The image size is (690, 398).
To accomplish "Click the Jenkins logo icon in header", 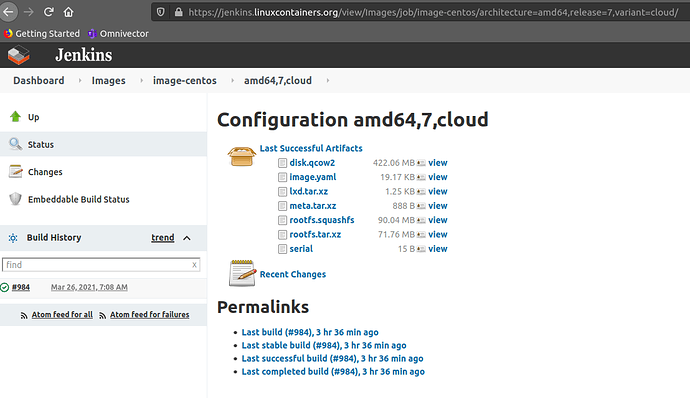I will click(18, 55).
